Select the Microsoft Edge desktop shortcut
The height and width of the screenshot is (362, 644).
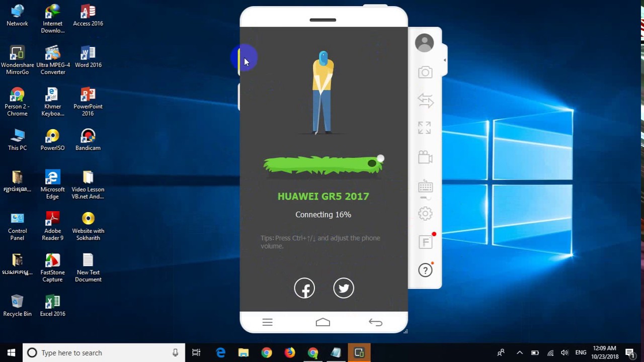pyautogui.click(x=53, y=185)
